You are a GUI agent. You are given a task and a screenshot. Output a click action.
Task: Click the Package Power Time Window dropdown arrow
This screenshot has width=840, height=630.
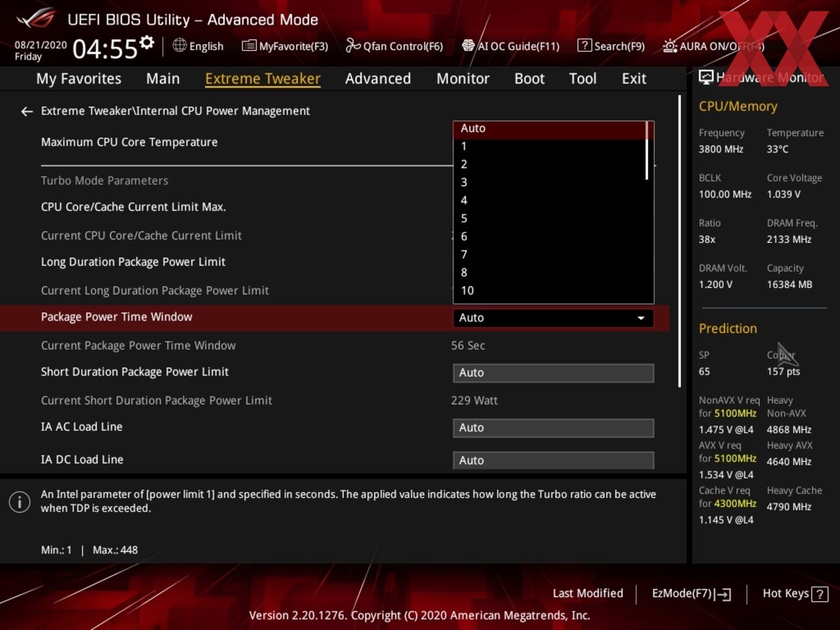tap(641, 318)
